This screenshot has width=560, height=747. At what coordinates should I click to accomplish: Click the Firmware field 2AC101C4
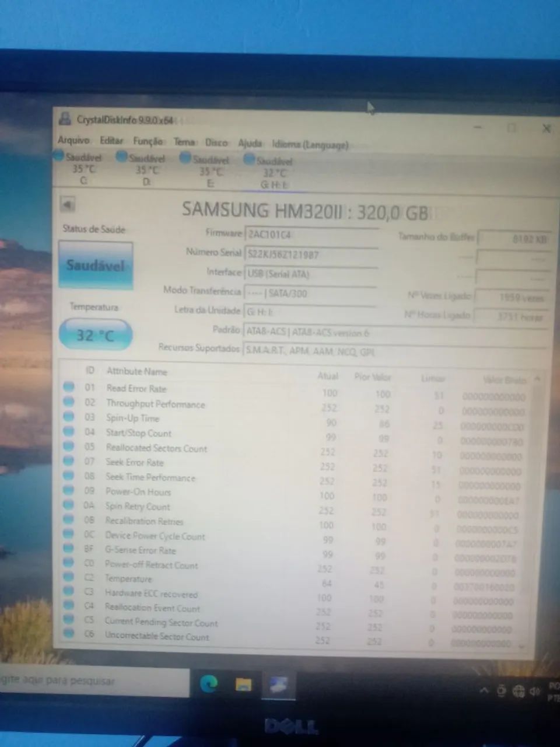point(311,235)
